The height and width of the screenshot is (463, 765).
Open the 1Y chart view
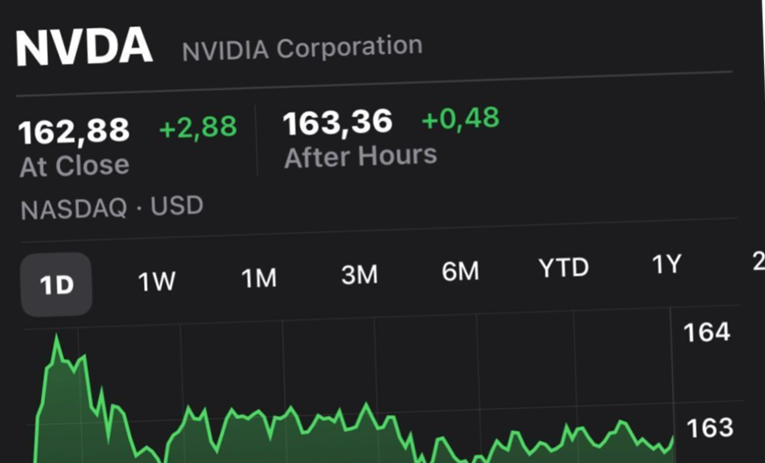[667, 264]
